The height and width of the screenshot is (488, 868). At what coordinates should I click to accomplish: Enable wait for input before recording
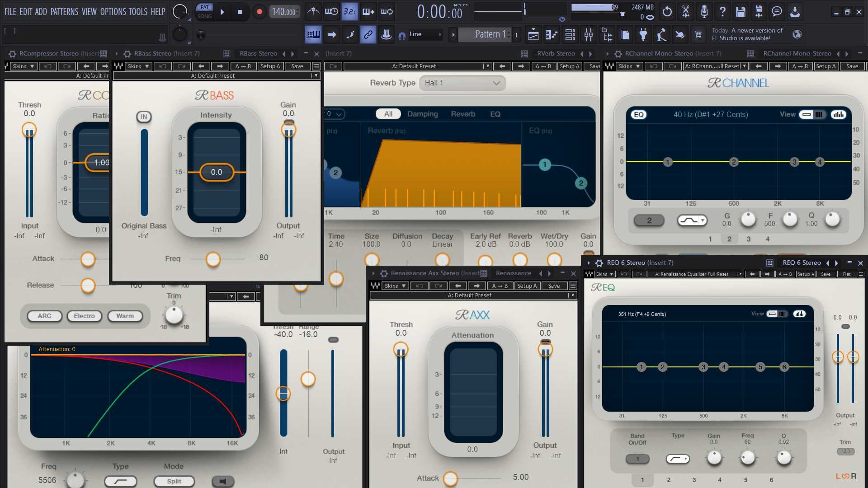(x=331, y=12)
